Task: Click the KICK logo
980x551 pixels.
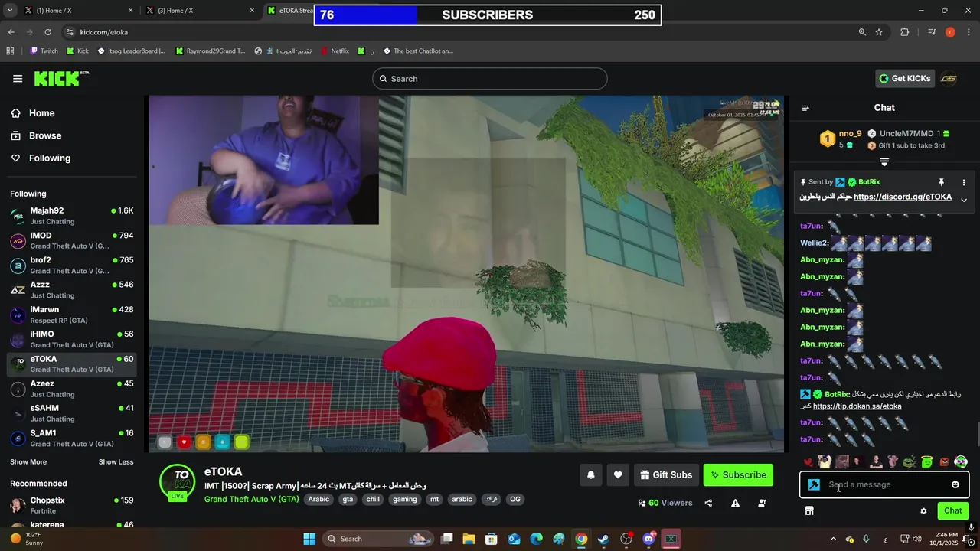Action: coord(61,78)
